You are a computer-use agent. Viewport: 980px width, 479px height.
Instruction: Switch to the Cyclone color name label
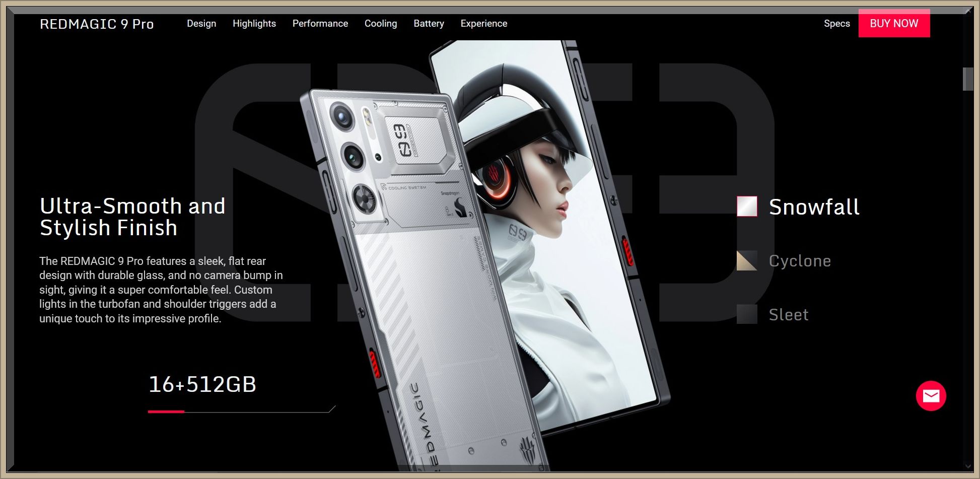[x=800, y=261]
